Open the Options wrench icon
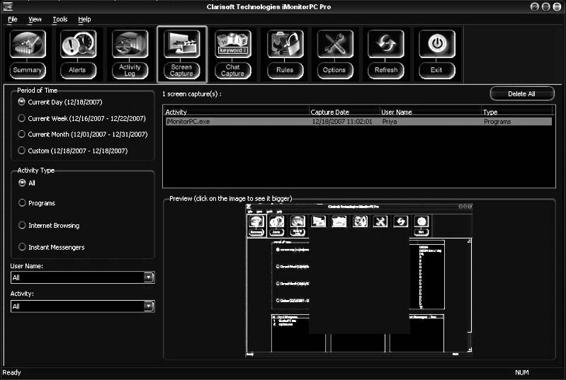The width and height of the screenshot is (566, 380). [x=335, y=44]
